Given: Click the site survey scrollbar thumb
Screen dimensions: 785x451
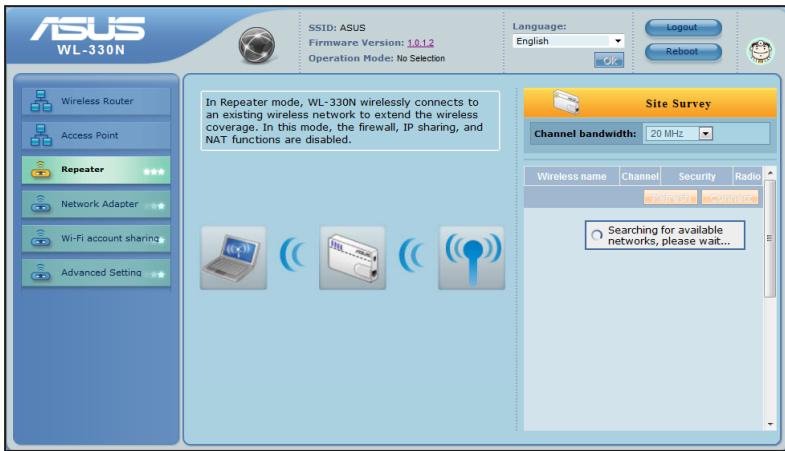Looking at the screenshot, I should pos(770,238).
